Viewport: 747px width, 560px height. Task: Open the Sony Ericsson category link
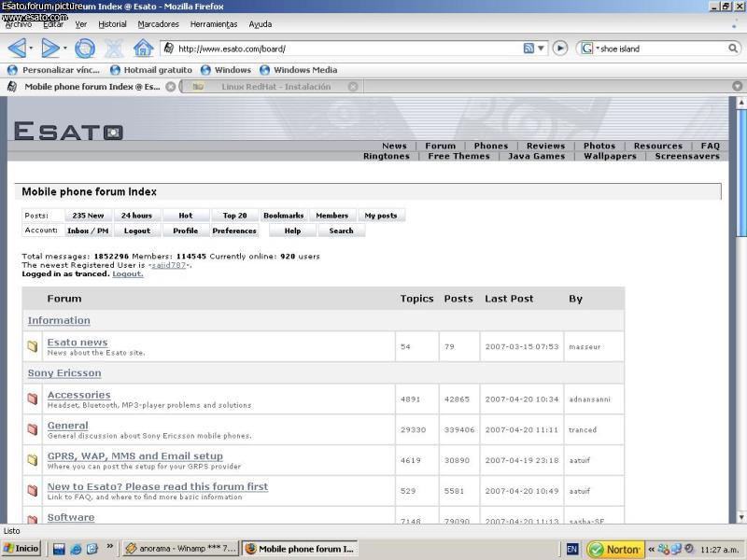coord(64,372)
